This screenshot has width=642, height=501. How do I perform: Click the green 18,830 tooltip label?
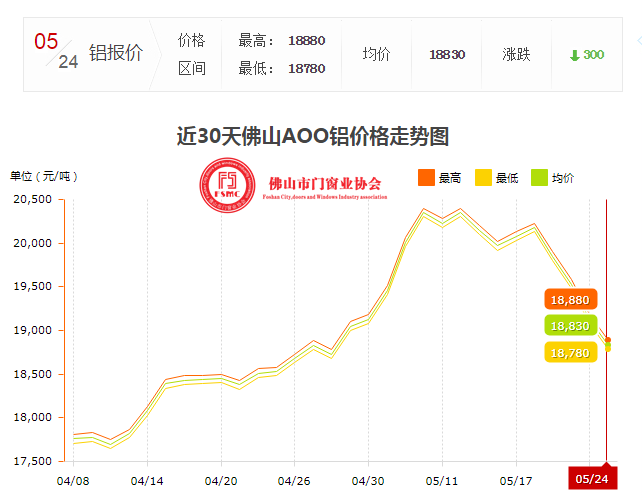(570, 326)
